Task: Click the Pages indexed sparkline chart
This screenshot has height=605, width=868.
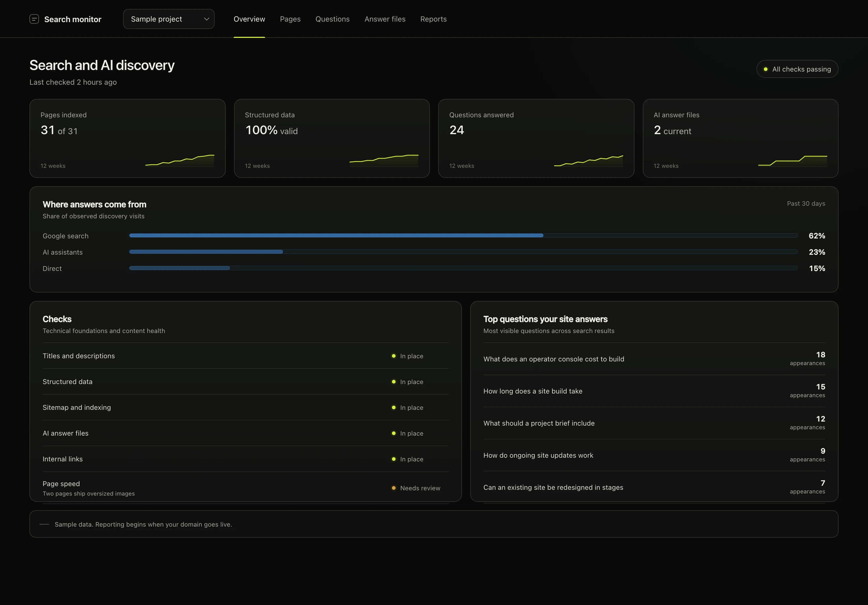Action: [x=180, y=160]
